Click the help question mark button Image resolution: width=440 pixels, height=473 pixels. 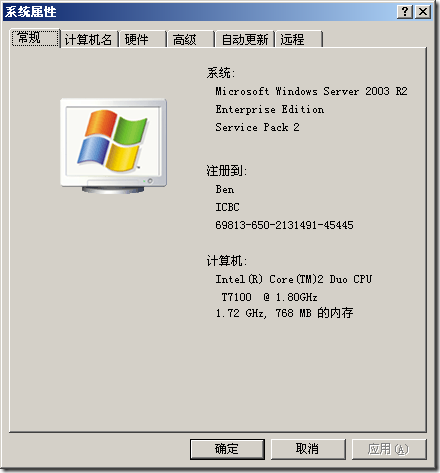405,12
